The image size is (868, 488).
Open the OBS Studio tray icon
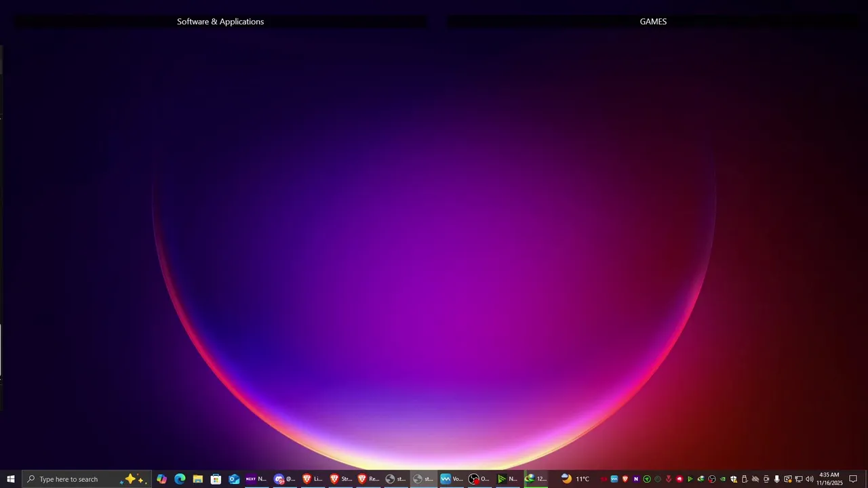[x=712, y=479]
